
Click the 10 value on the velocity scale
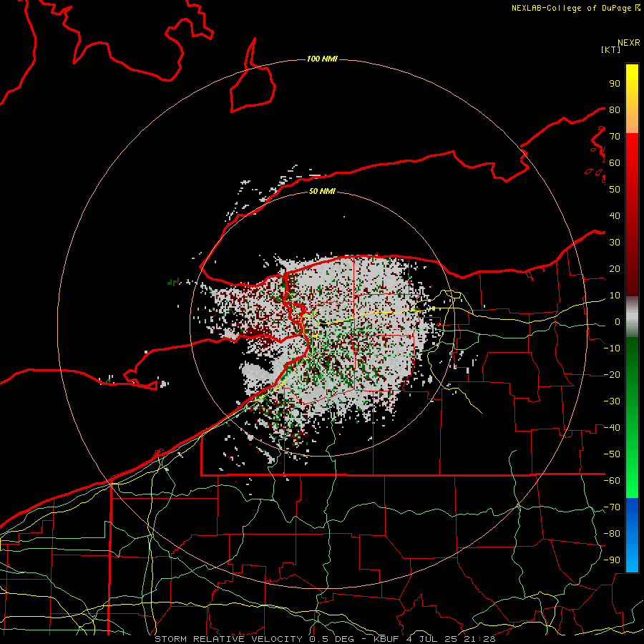coord(615,296)
